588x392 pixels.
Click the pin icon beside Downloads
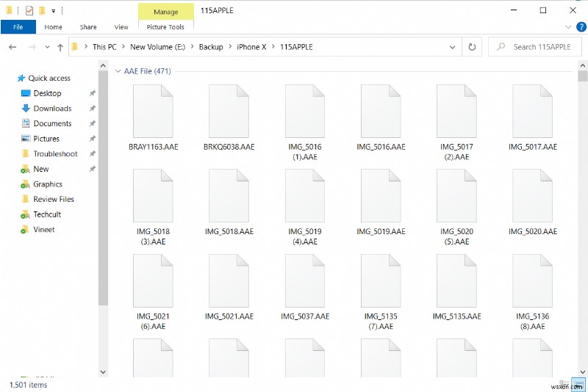pos(93,109)
